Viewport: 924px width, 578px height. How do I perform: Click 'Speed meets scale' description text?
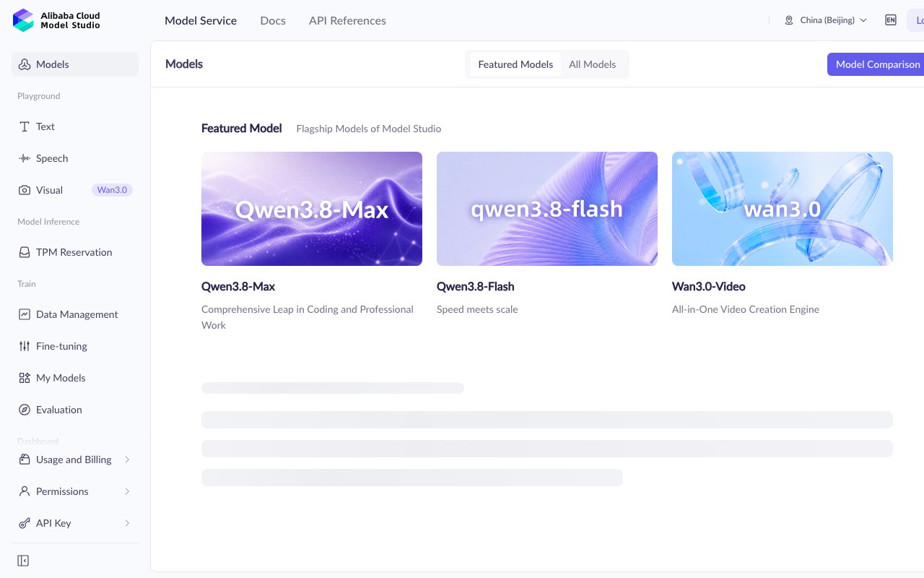click(477, 309)
